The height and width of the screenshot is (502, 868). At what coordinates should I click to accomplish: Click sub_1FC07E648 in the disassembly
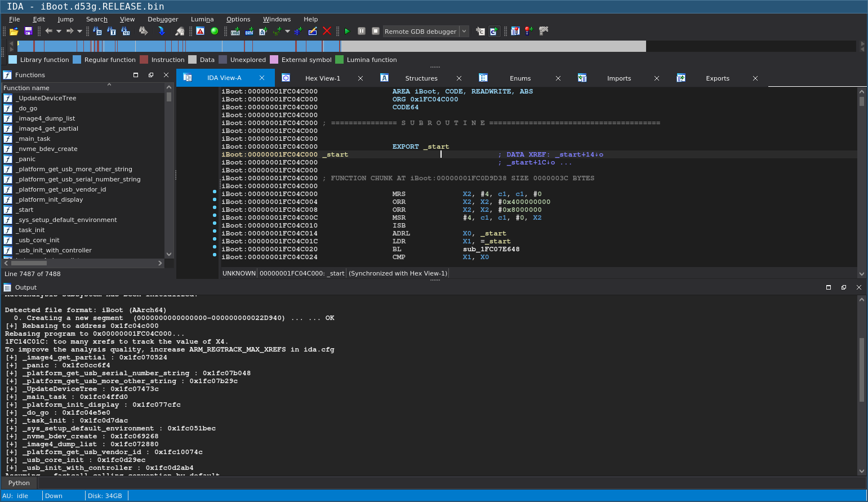point(491,249)
